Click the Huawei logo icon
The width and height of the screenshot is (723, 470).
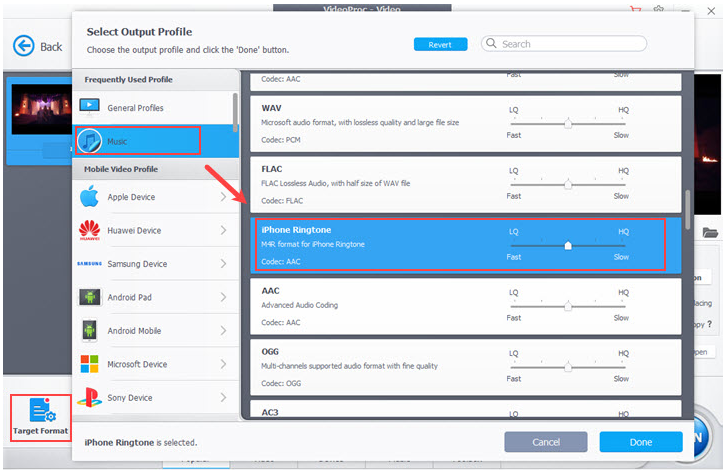tap(89, 230)
